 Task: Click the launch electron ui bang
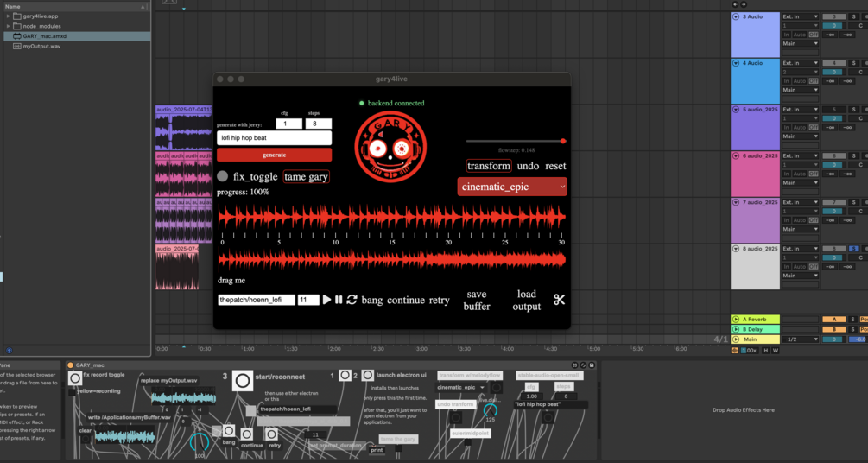pyautogui.click(x=368, y=376)
